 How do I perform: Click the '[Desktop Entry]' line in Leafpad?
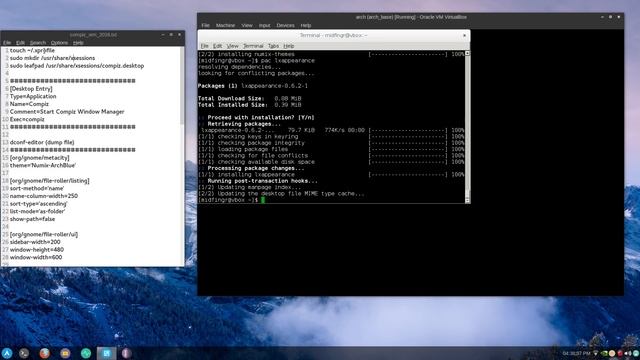click(31, 89)
